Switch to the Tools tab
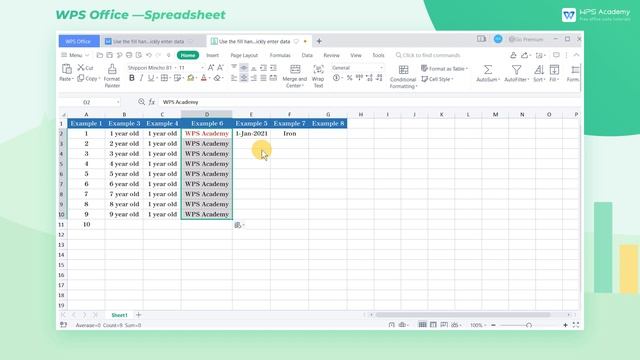This screenshot has width=640, height=360. pos(378,55)
